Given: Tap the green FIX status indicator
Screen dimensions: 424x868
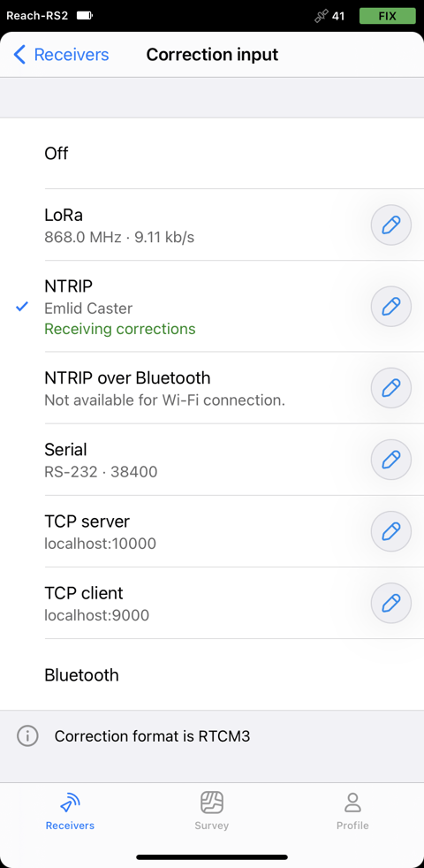Looking at the screenshot, I should coord(388,16).
